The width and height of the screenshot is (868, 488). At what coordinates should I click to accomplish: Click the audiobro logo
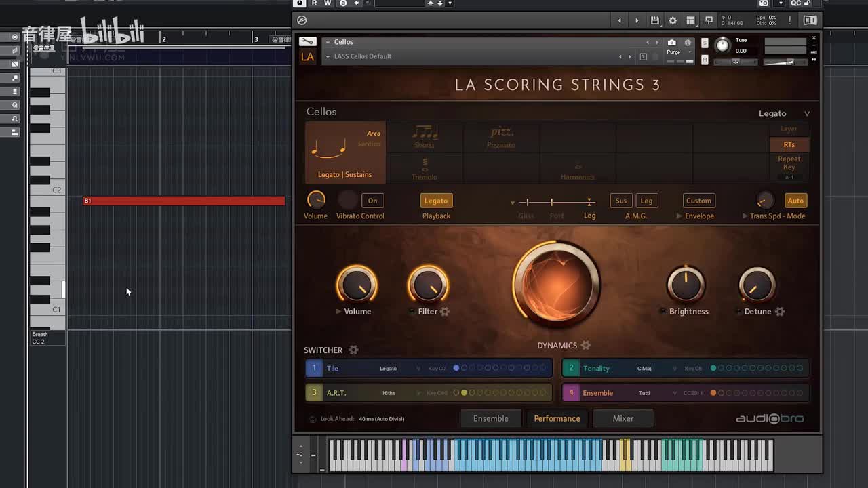[770, 418]
